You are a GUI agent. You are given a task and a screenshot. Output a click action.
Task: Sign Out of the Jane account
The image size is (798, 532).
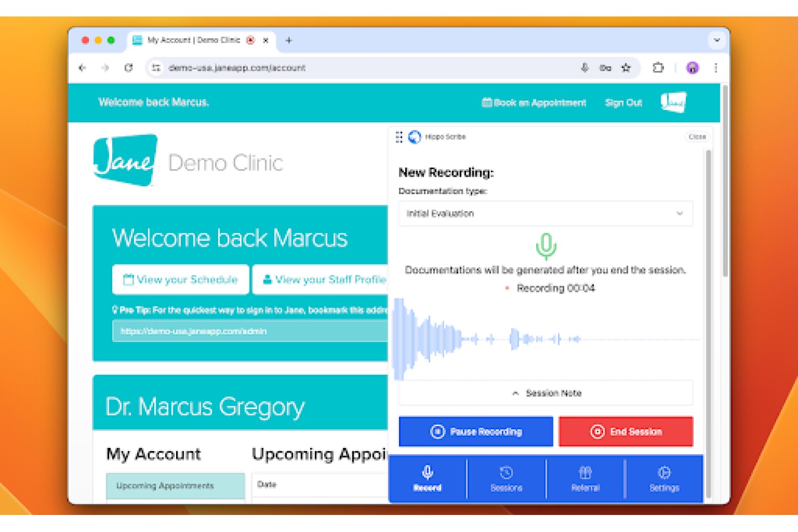tap(624, 103)
